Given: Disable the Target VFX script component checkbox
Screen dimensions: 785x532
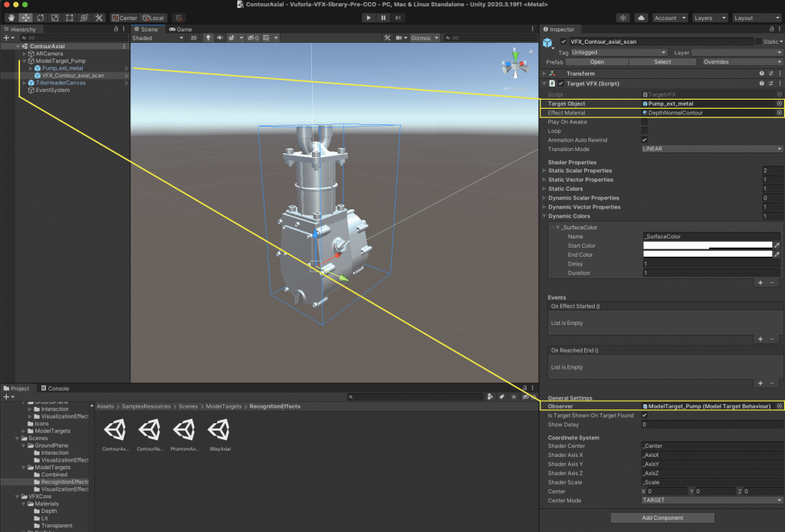Looking at the screenshot, I should (x=560, y=84).
